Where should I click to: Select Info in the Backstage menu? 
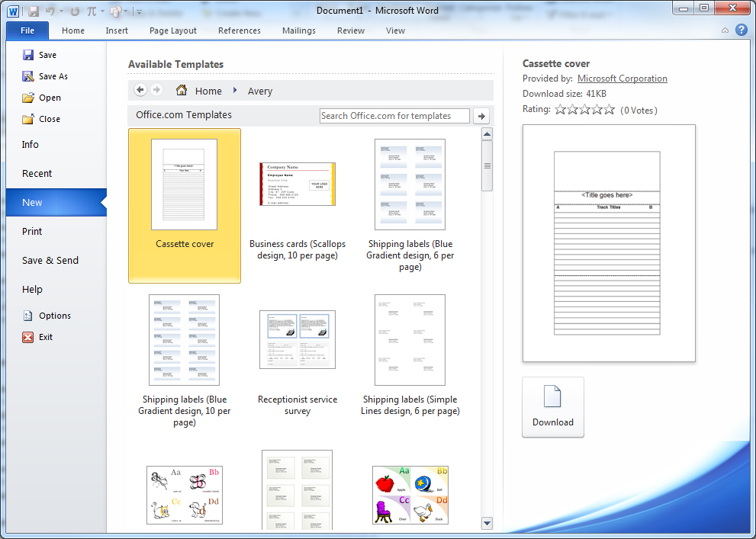(30, 145)
